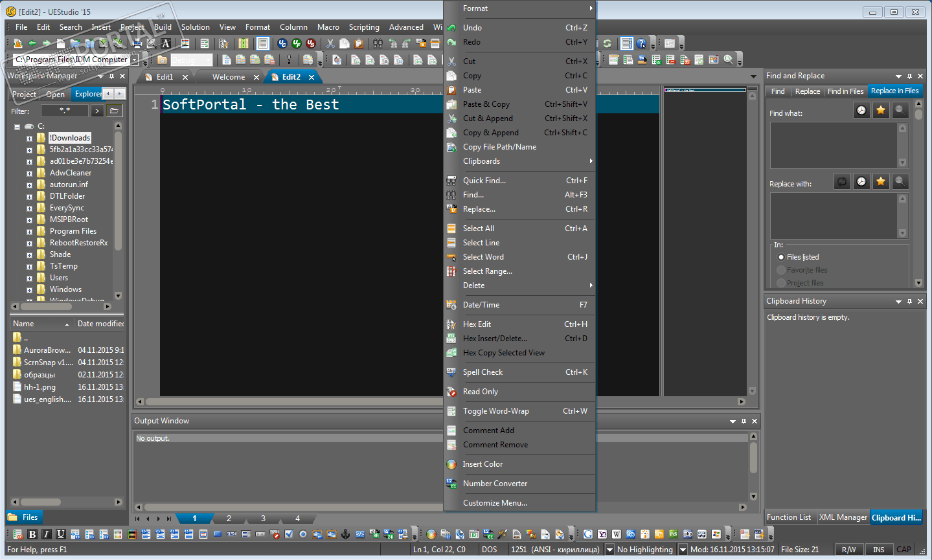Image resolution: width=932 pixels, height=560 pixels.
Task: Click the Italic formatting icon in bottom toolbar
Action: (47, 534)
